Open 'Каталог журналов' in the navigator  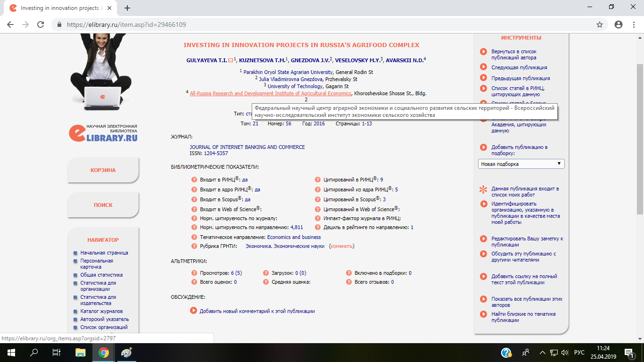[x=101, y=311]
